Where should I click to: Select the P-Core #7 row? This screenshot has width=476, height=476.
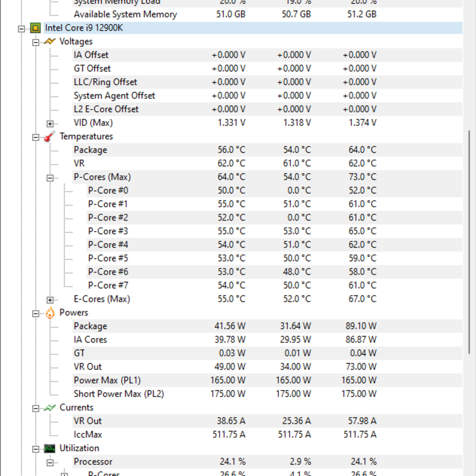click(x=274, y=285)
